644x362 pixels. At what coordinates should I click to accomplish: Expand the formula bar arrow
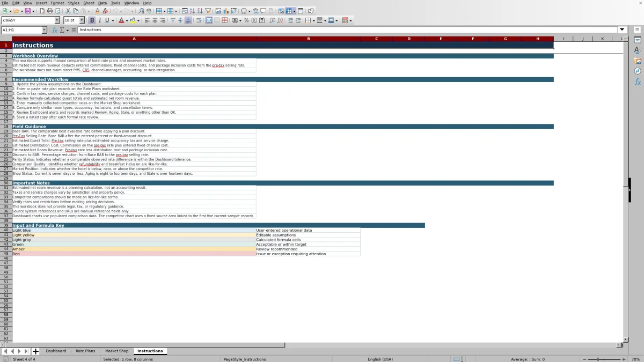pos(623,29)
